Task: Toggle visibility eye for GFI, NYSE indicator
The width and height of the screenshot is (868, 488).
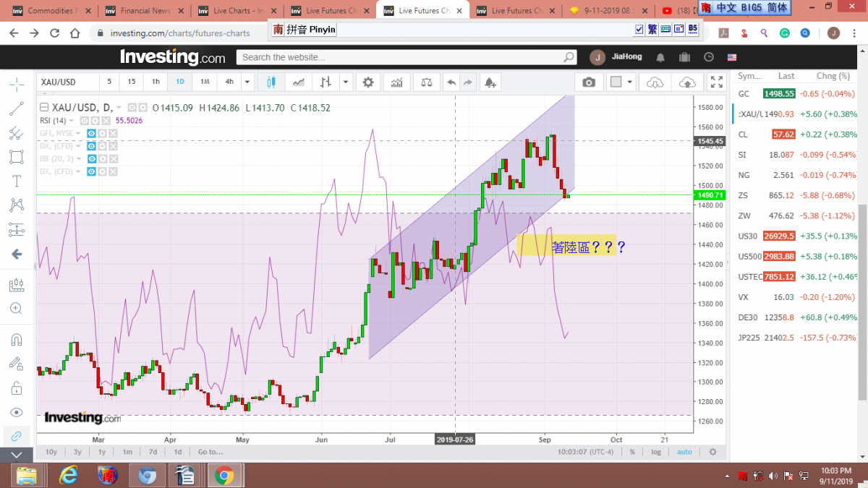Action: pos(92,134)
